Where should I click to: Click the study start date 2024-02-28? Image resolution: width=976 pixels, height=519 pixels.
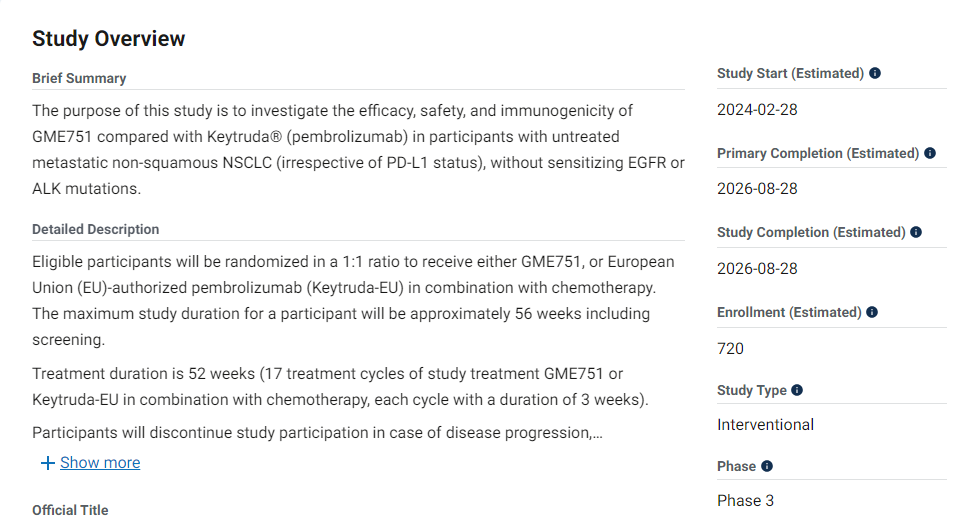[x=757, y=110]
